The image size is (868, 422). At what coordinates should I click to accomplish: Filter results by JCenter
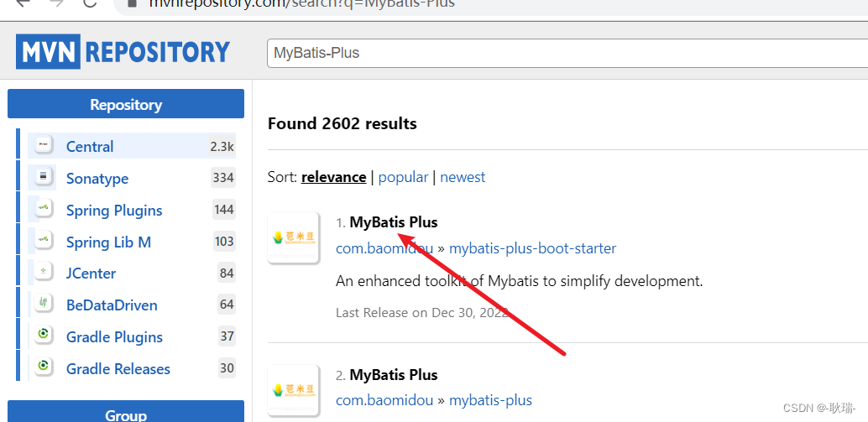tap(91, 274)
